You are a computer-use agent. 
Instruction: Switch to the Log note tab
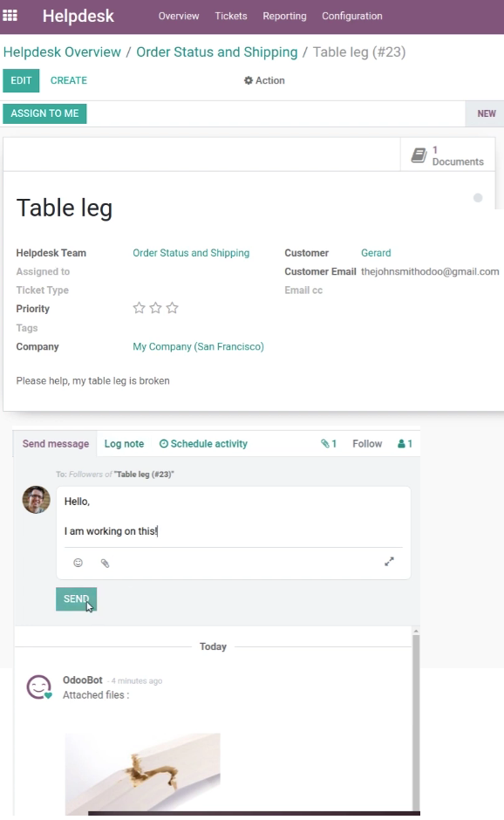[x=124, y=443]
